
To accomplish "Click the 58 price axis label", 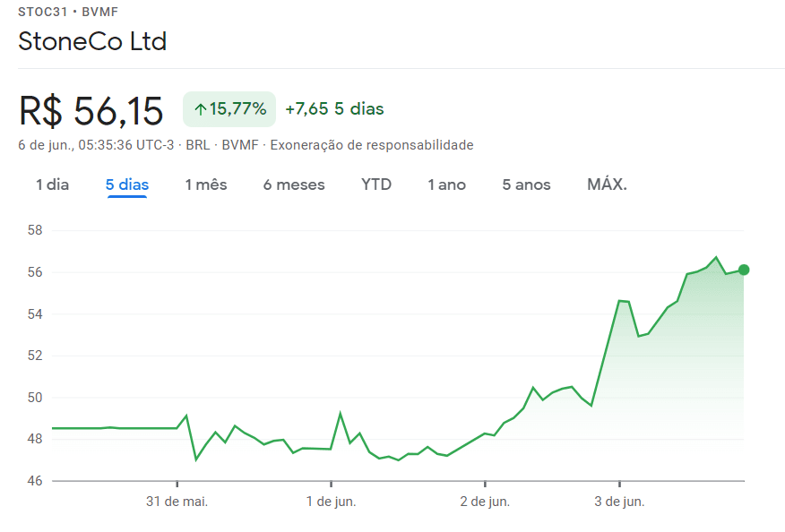I will 35,230.
